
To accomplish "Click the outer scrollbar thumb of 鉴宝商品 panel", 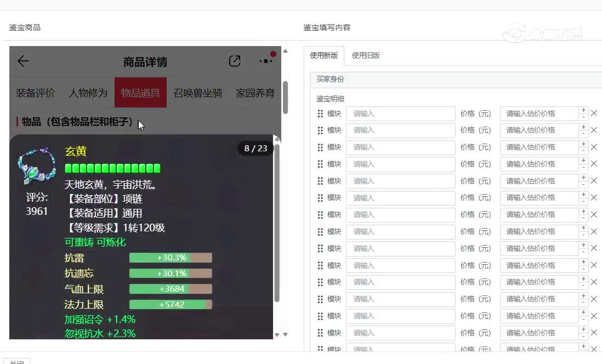I will point(285,98).
